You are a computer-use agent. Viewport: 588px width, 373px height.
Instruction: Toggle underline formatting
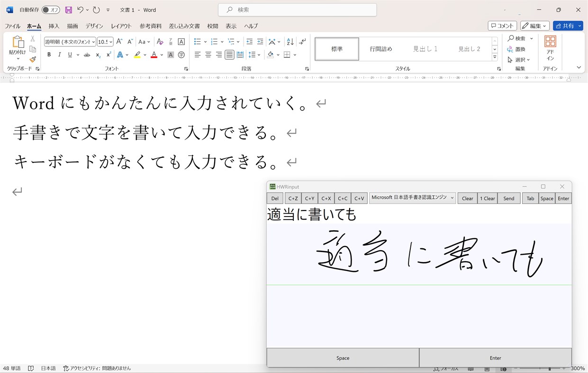point(70,55)
